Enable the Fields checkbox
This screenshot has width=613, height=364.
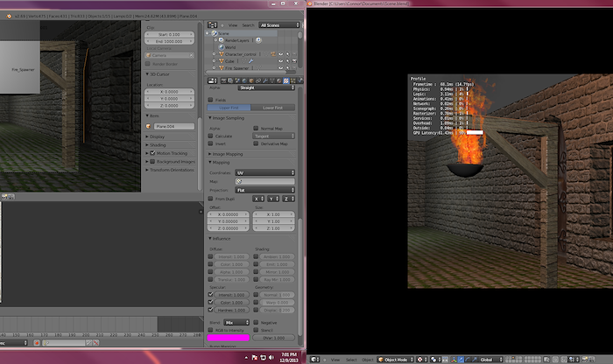tap(210, 99)
